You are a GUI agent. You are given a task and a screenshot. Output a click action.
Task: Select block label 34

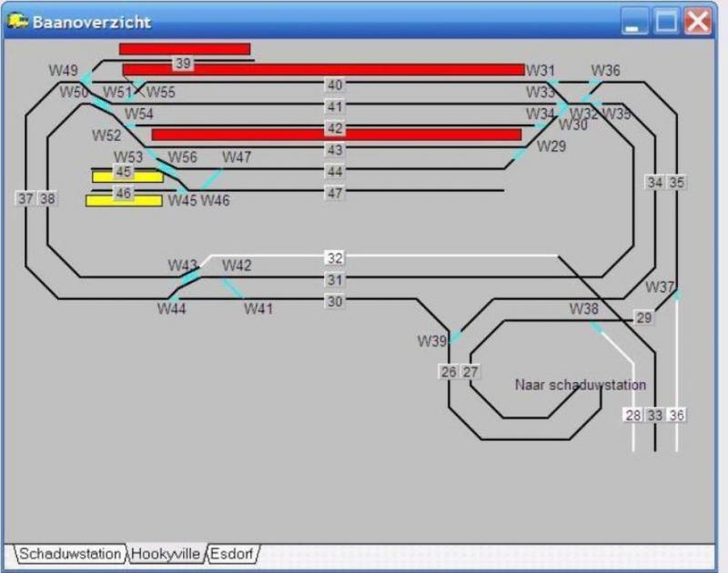coord(654,182)
